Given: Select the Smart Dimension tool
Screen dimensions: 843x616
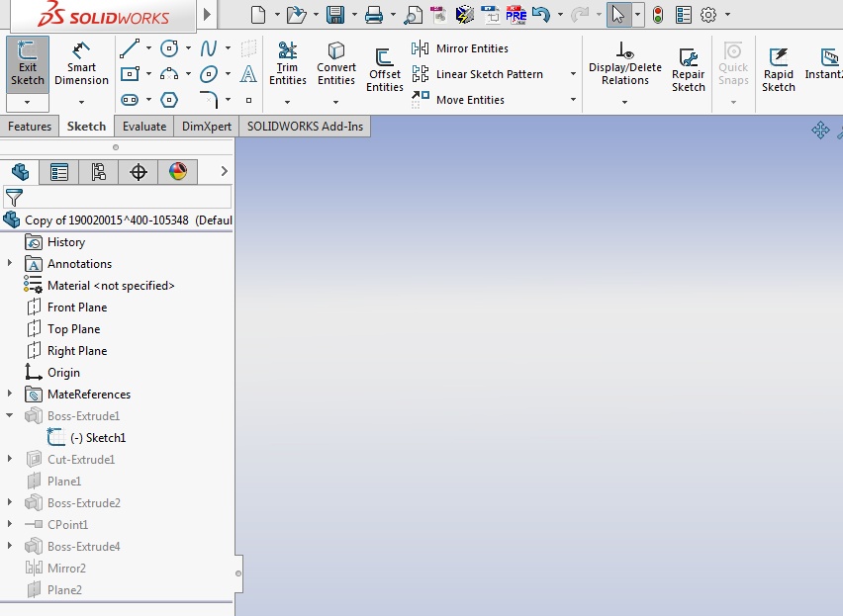Looking at the screenshot, I should [x=81, y=64].
